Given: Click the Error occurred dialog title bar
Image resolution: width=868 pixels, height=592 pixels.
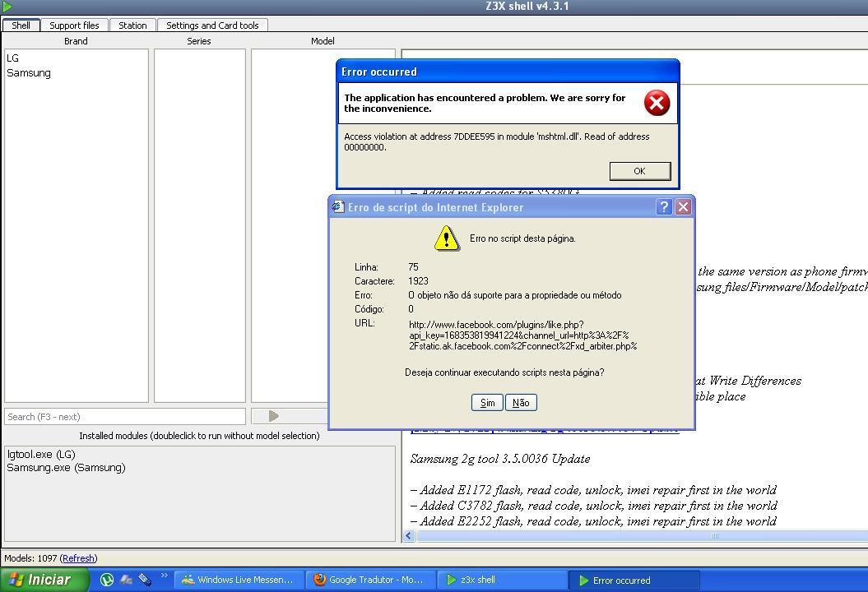Looking at the screenshot, I should pyautogui.click(x=508, y=72).
